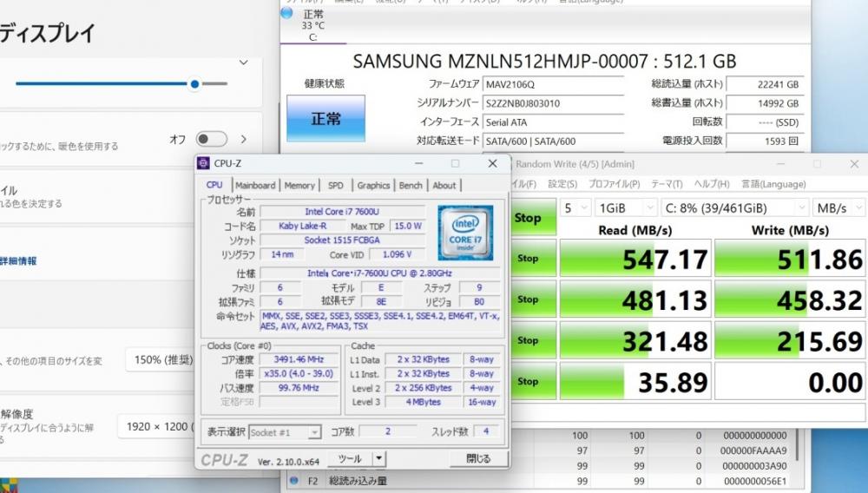
Task: Click the processor name Intel Core i7 7600U
Action: coord(342,212)
